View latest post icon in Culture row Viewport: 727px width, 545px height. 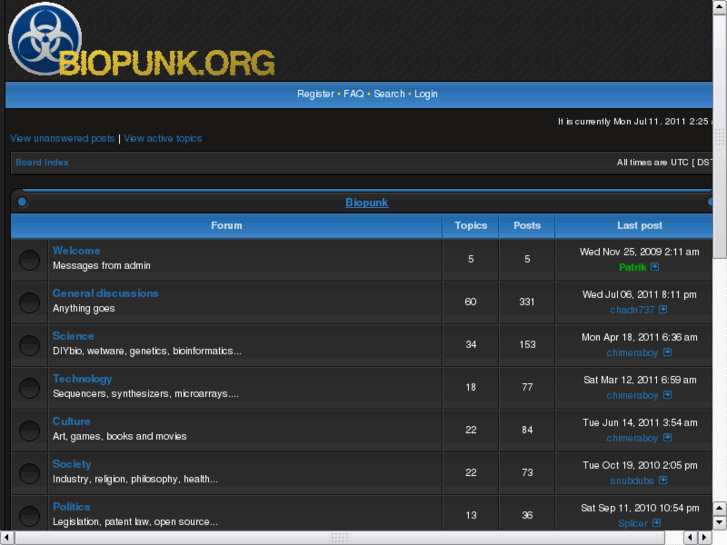pyautogui.click(x=667, y=437)
